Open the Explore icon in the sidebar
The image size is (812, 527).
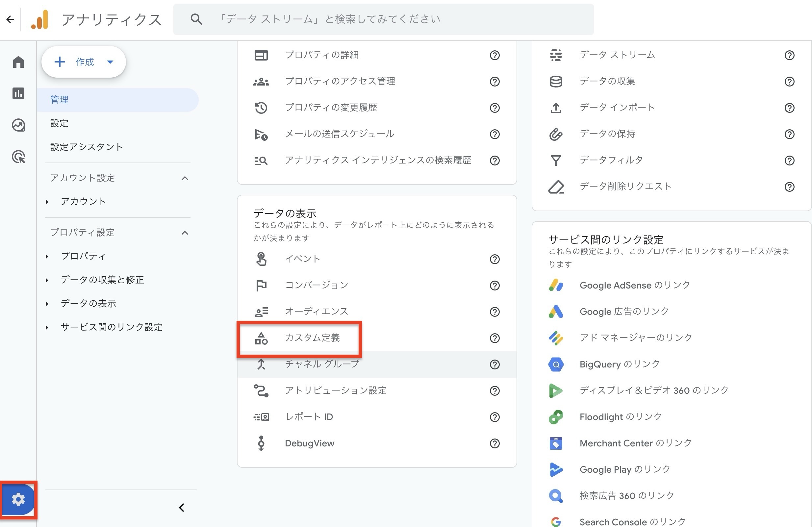pos(18,125)
